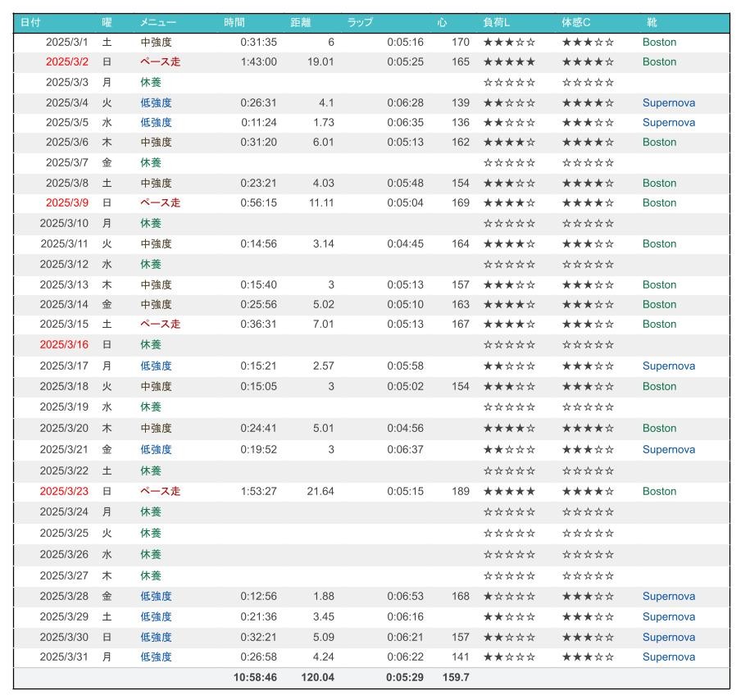
Task: Click the 負荷L column header
Action: tap(497, 22)
